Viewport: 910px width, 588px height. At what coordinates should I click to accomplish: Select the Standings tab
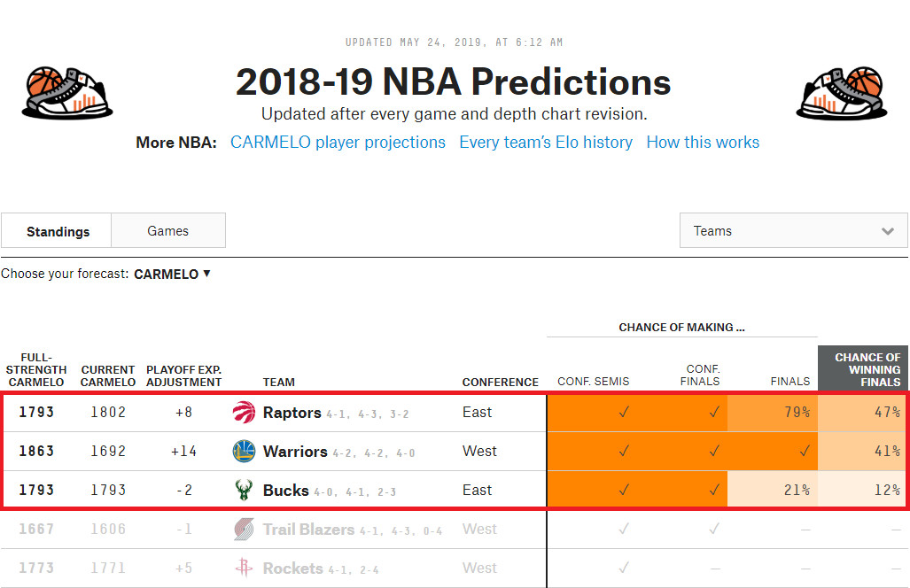(x=56, y=230)
